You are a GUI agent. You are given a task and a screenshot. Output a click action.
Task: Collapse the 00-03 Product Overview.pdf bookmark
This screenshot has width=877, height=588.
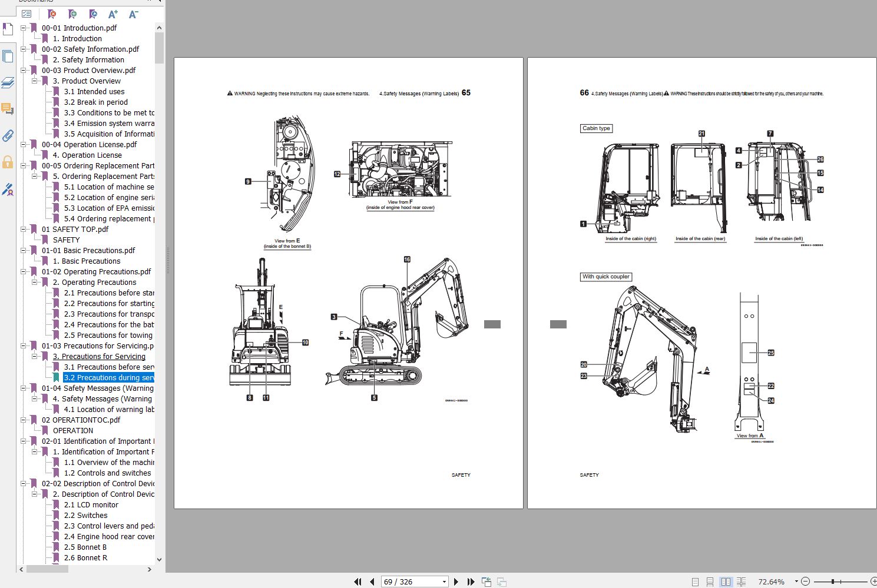(23, 70)
